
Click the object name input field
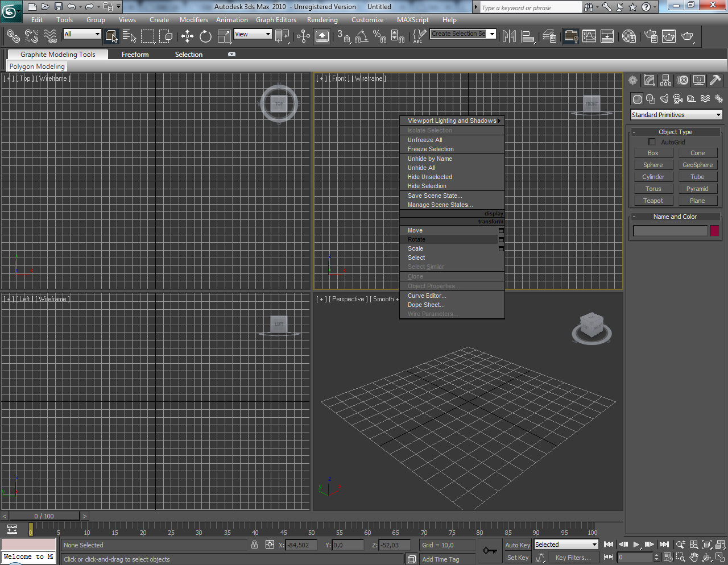click(x=671, y=231)
